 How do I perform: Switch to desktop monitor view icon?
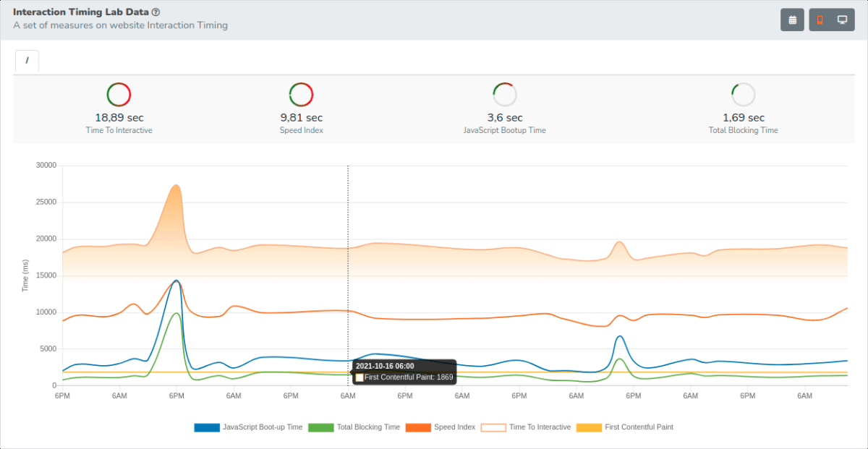[x=842, y=20]
